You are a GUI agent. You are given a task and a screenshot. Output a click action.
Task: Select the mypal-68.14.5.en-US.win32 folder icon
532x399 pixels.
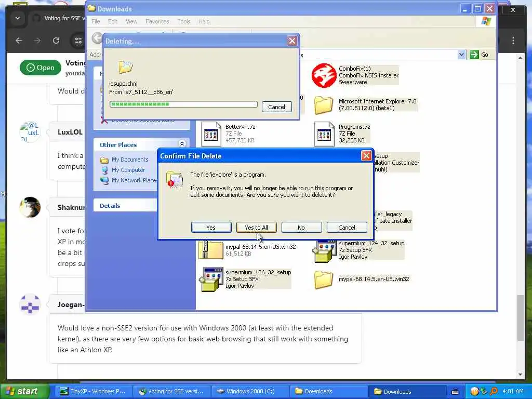pyautogui.click(x=323, y=280)
